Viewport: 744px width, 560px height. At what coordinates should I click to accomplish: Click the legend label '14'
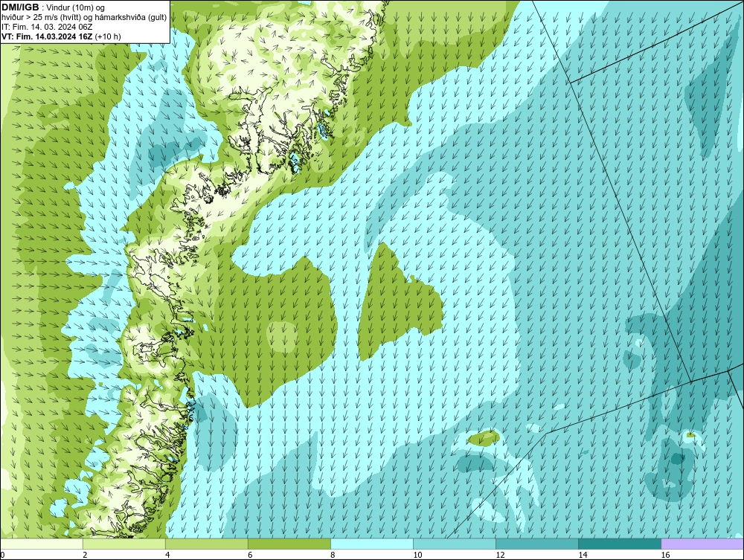[583, 555]
